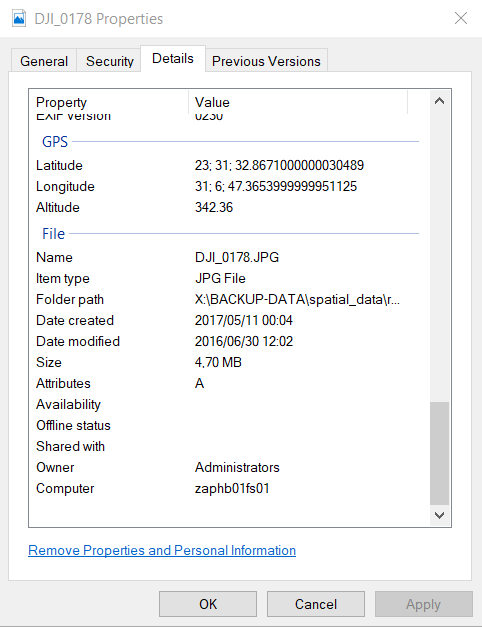The height and width of the screenshot is (627, 482).
Task: Click the File section heading
Action: point(53,234)
